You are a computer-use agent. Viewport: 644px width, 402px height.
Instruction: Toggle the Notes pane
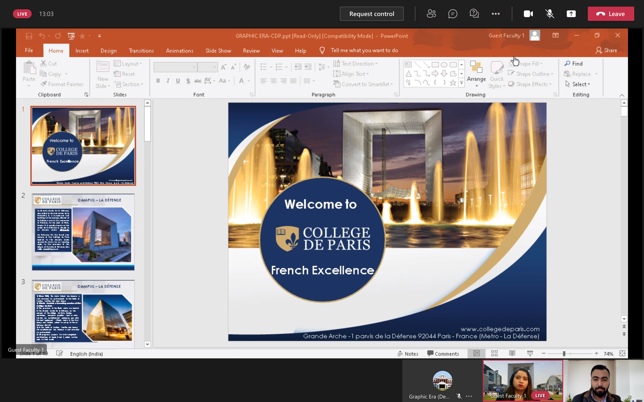(x=407, y=354)
